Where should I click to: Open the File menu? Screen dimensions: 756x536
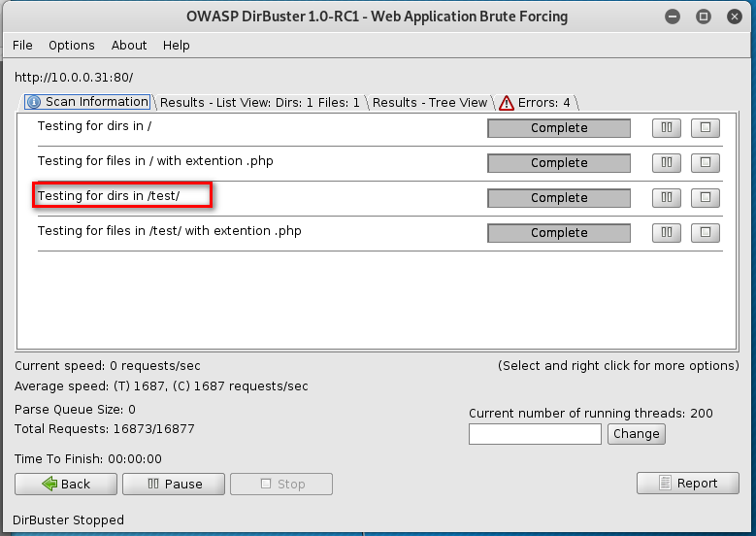pos(22,46)
